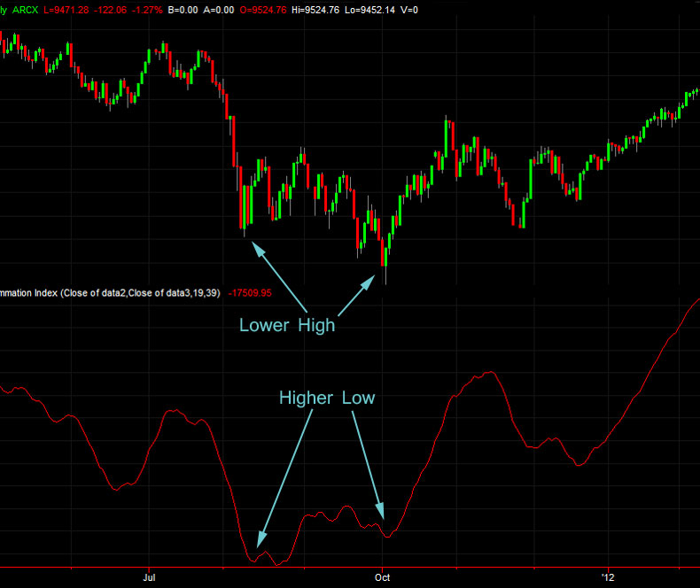The height and width of the screenshot is (588, 700).
Task: Click the ARCX symbol label
Action: pos(25,10)
